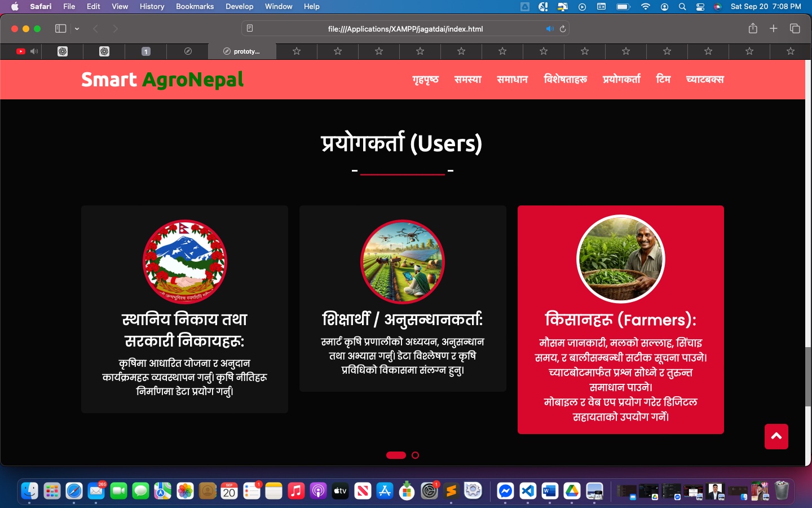Toggle the Safari sidebar
Image resolution: width=812 pixels, height=508 pixels.
click(60, 29)
